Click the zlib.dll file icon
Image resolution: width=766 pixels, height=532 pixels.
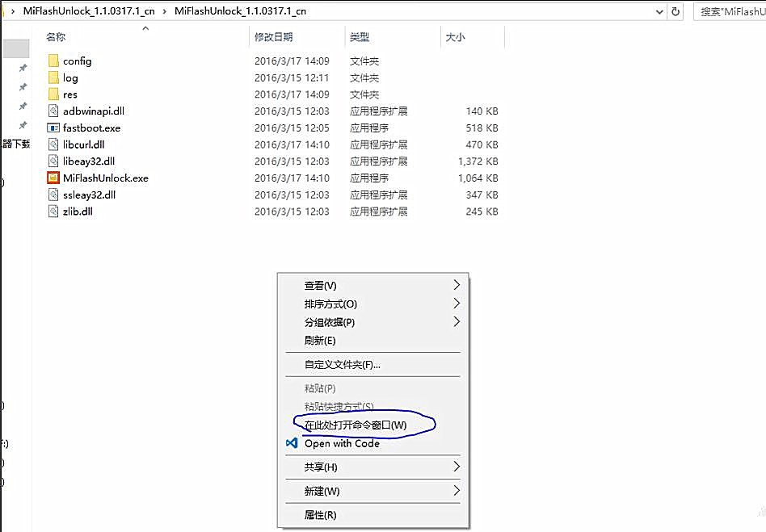[54, 212]
